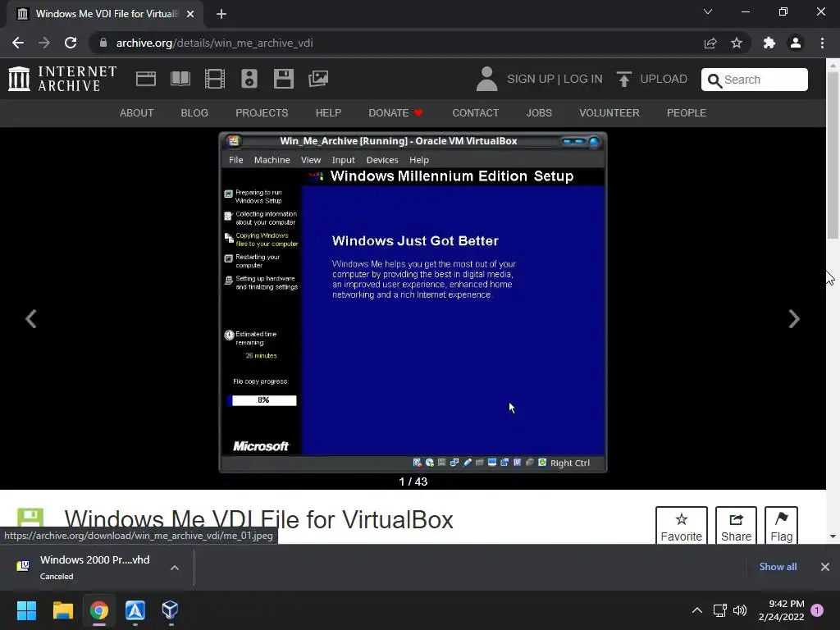Open volume control in system tray
840x630 pixels.
[x=740, y=610]
